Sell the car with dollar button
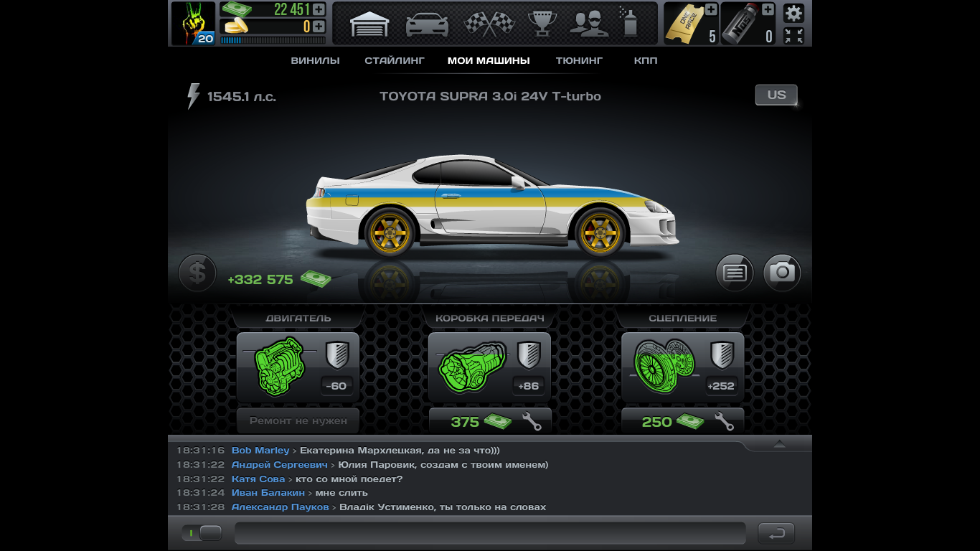This screenshot has width=980, height=551. click(x=197, y=273)
